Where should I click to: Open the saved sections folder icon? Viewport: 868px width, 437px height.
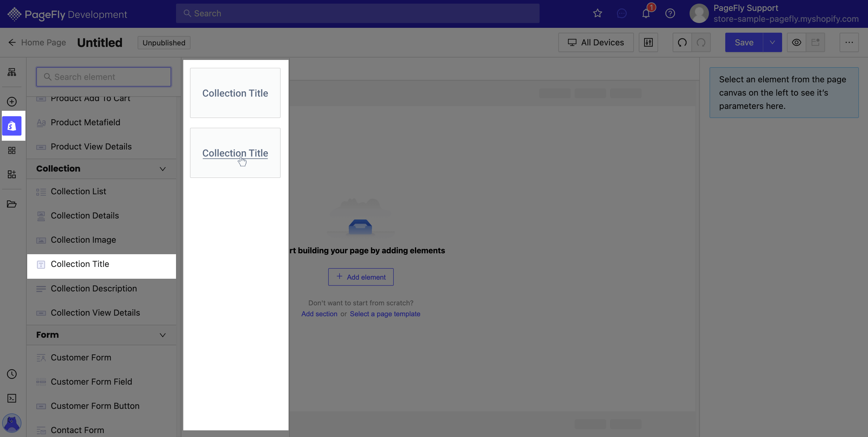(x=12, y=204)
